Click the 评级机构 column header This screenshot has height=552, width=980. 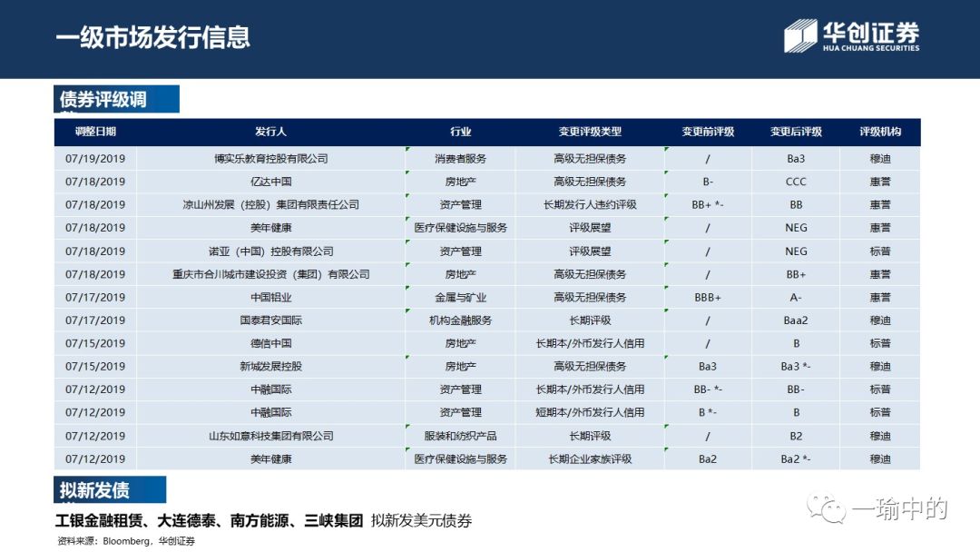pyautogui.click(x=880, y=132)
